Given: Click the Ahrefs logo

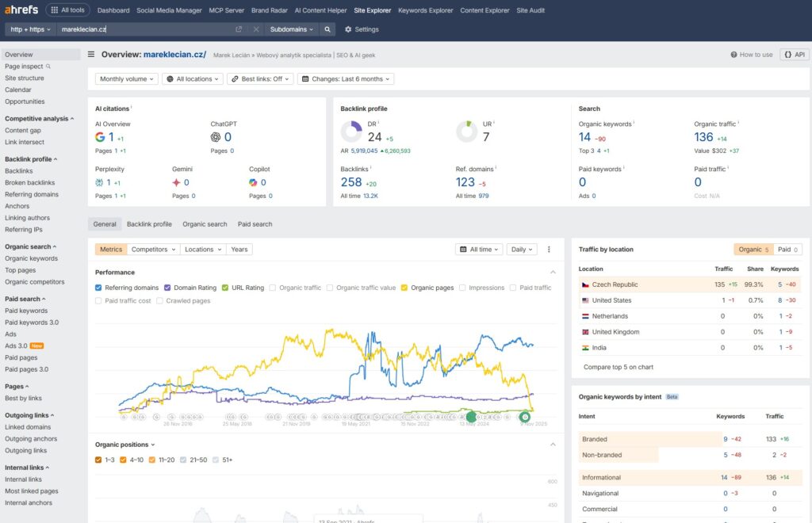Looking at the screenshot, I should click(21, 10).
